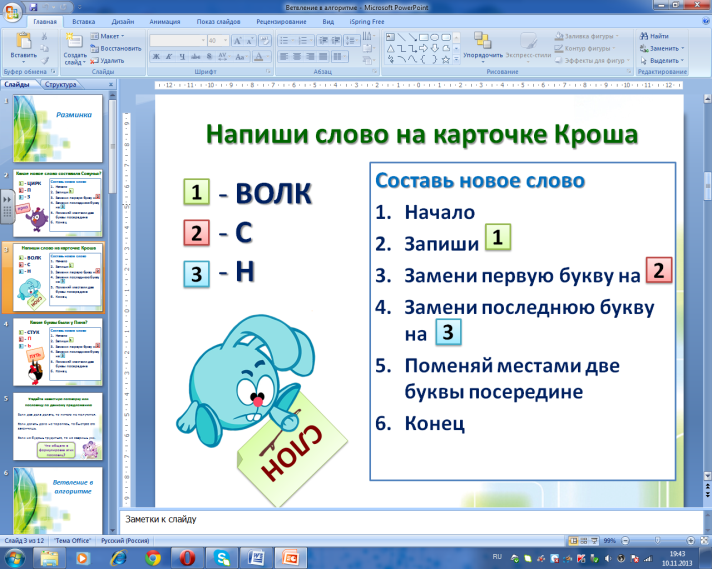
Task: Select the oval shape in the gallery
Action: (x=435, y=37)
